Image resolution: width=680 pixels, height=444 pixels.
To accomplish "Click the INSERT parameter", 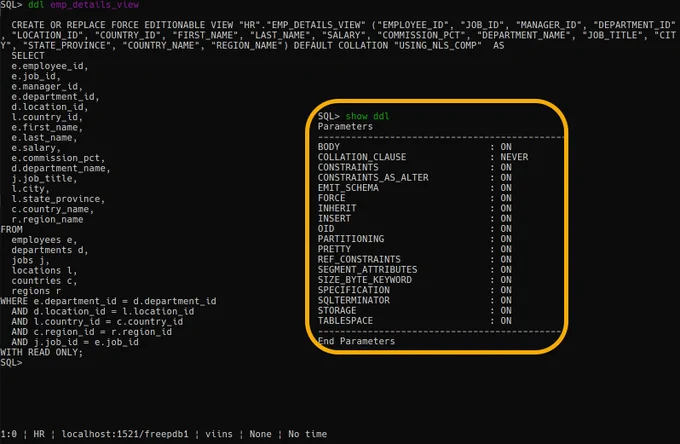I will click(x=334, y=219).
